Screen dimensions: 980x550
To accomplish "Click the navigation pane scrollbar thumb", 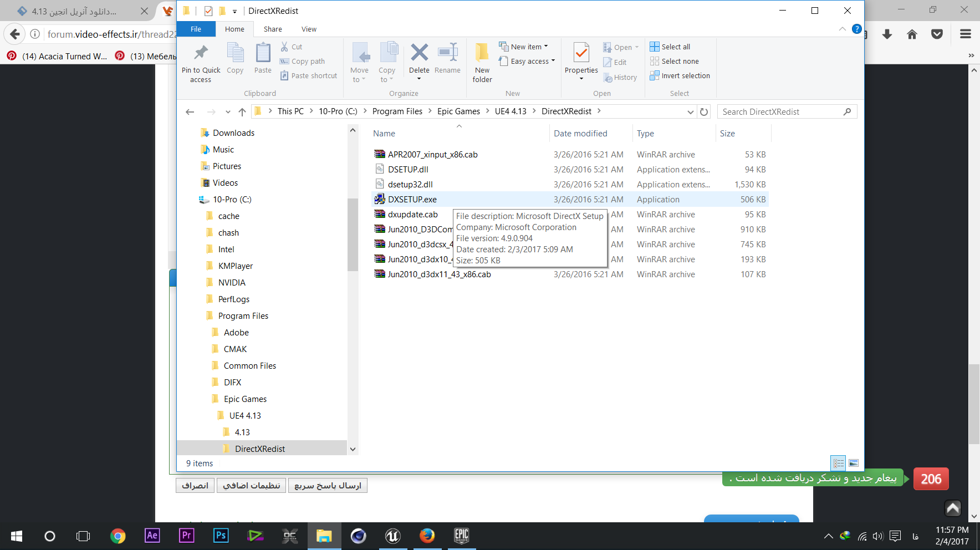I will click(353, 235).
